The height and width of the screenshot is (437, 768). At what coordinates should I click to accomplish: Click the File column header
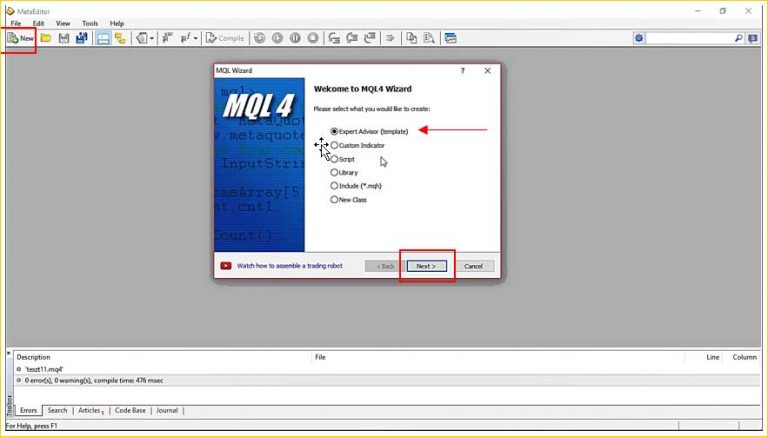[x=320, y=357]
